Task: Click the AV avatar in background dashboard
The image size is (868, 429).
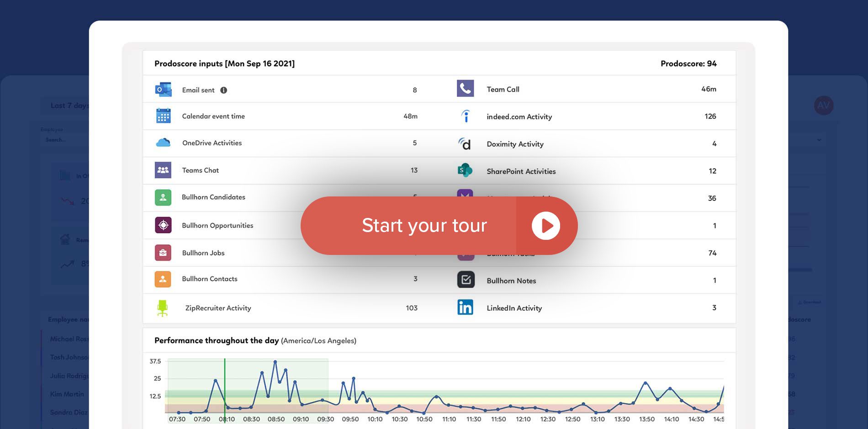Action: click(x=824, y=106)
